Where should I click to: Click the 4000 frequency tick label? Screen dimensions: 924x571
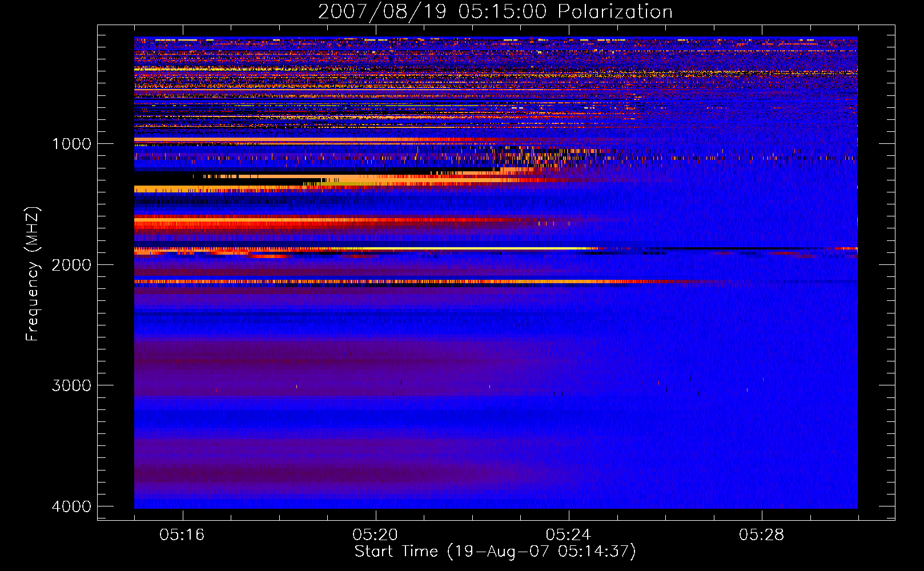click(71, 506)
